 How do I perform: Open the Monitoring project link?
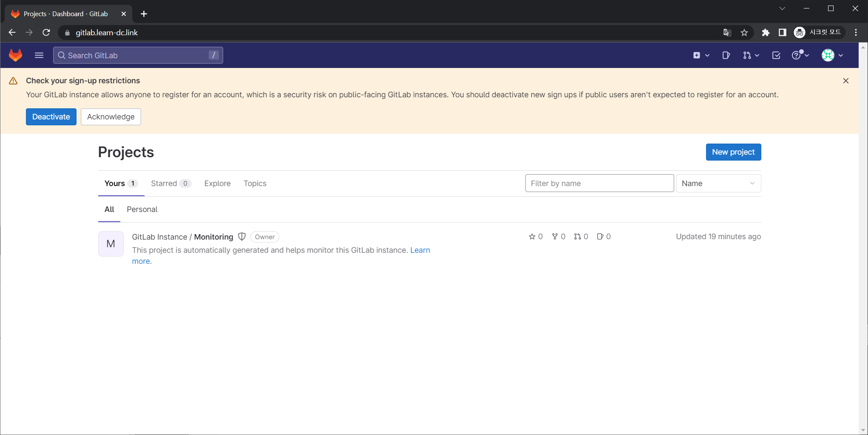pos(213,237)
